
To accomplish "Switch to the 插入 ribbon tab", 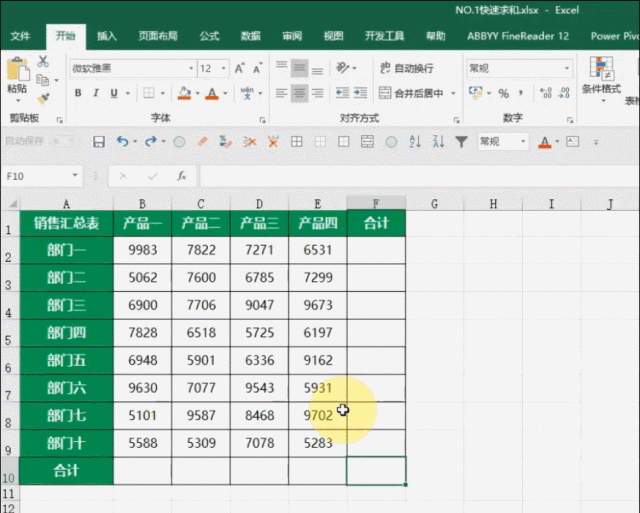I will [107, 37].
